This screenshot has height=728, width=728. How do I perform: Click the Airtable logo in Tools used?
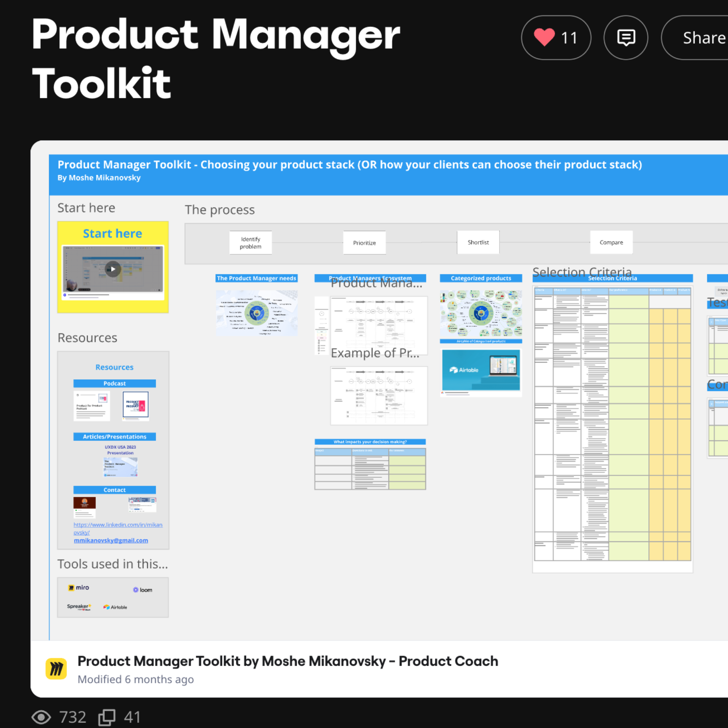115,607
